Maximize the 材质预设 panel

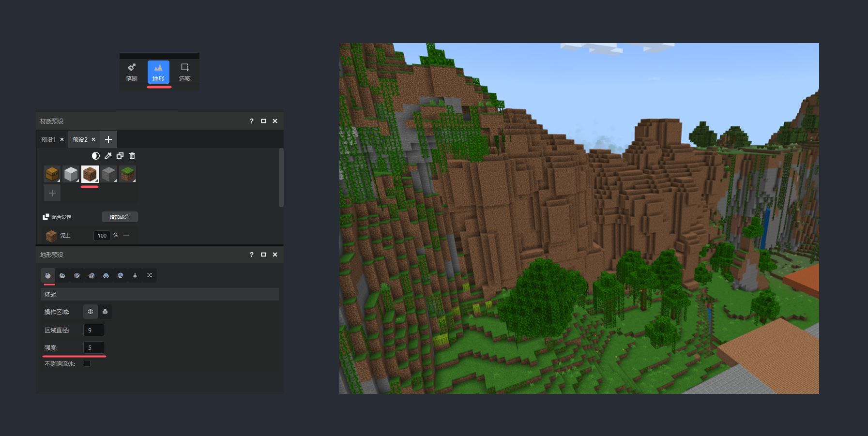click(x=263, y=121)
